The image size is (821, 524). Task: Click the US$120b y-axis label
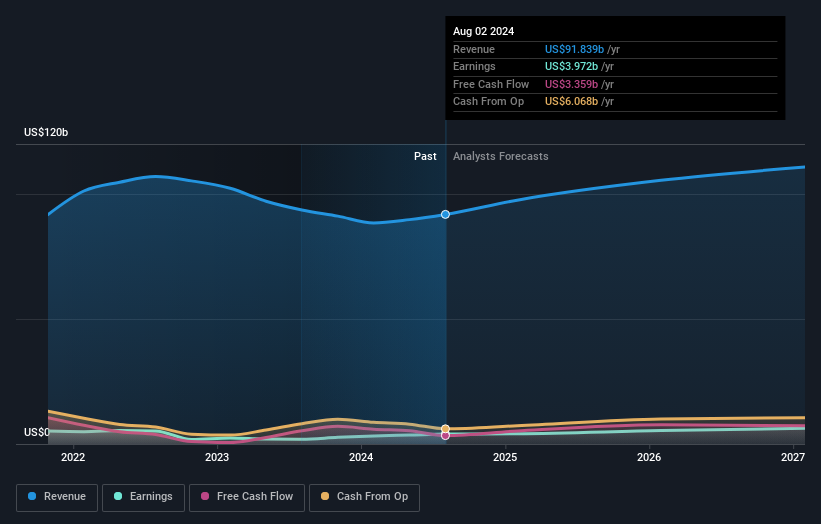46,132
